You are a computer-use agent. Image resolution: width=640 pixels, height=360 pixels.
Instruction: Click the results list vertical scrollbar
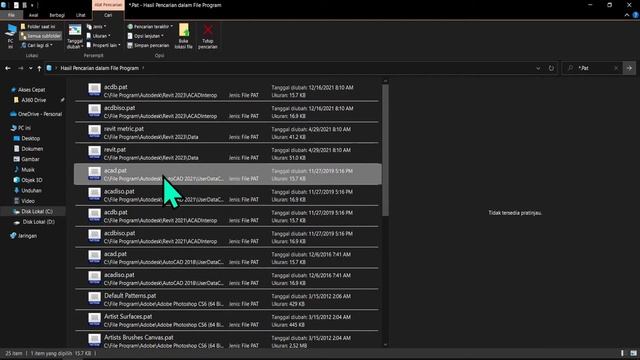click(x=385, y=150)
